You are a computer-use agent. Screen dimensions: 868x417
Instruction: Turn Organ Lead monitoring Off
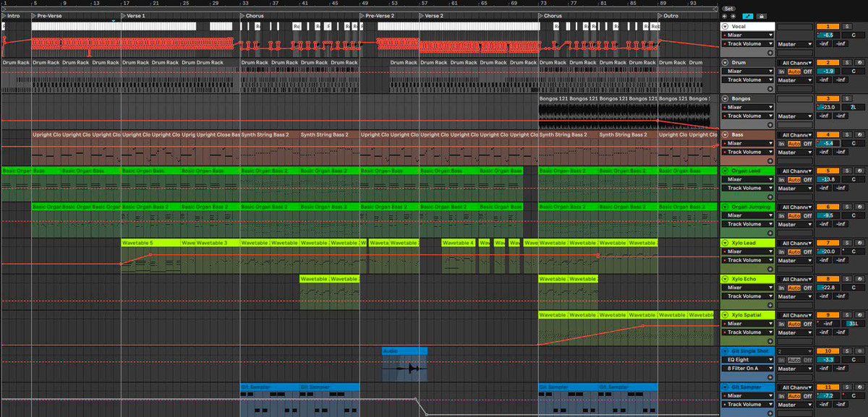click(807, 179)
